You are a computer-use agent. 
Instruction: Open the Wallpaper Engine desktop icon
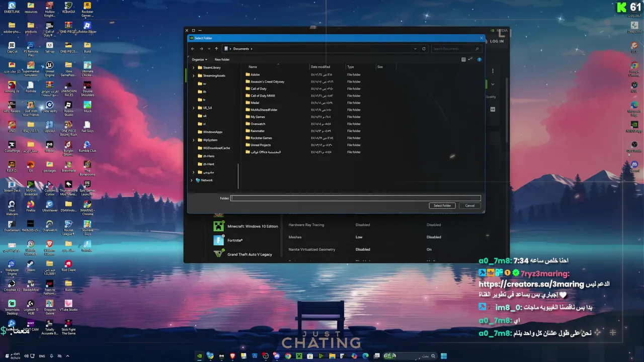click(12, 267)
